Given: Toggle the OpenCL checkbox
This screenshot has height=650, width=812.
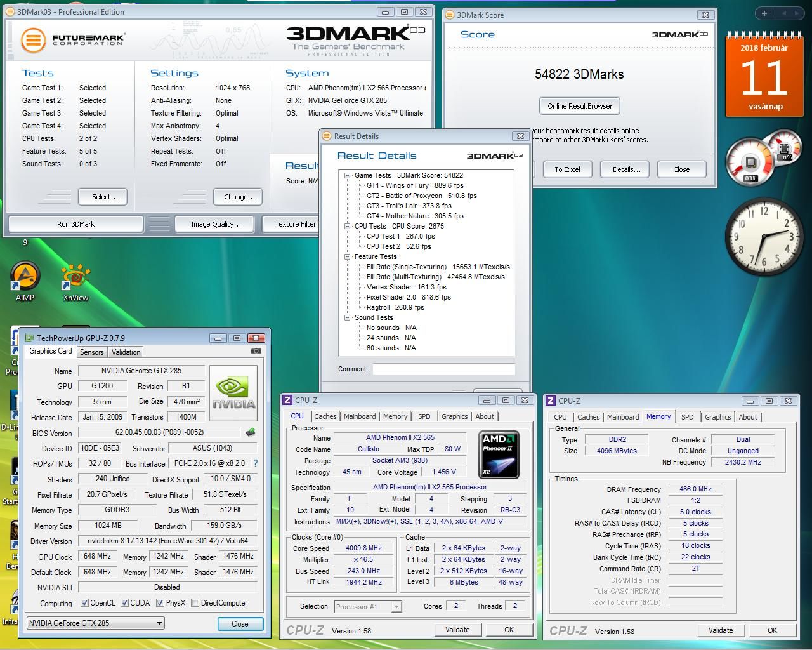Looking at the screenshot, I should click(x=85, y=603).
